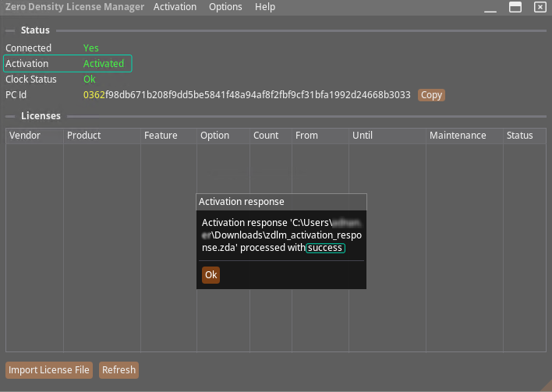
Task: Open the Help menu
Action: [x=265, y=7]
